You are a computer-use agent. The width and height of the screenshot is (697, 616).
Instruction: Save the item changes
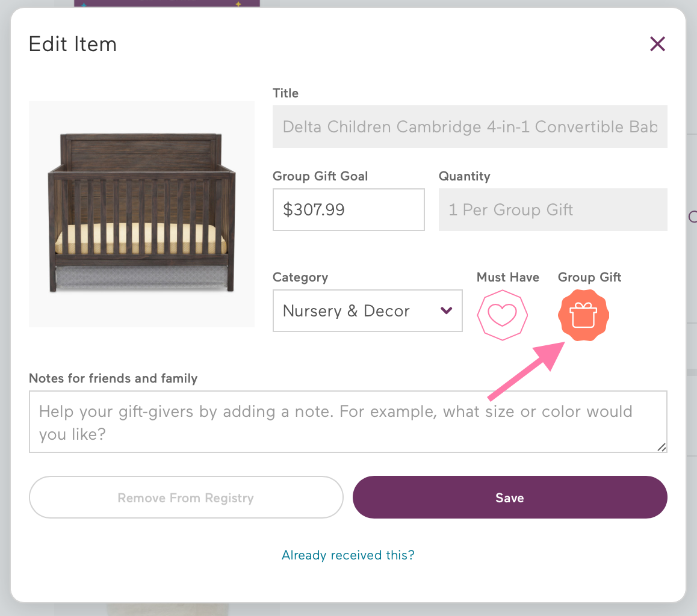pos(509,497)
